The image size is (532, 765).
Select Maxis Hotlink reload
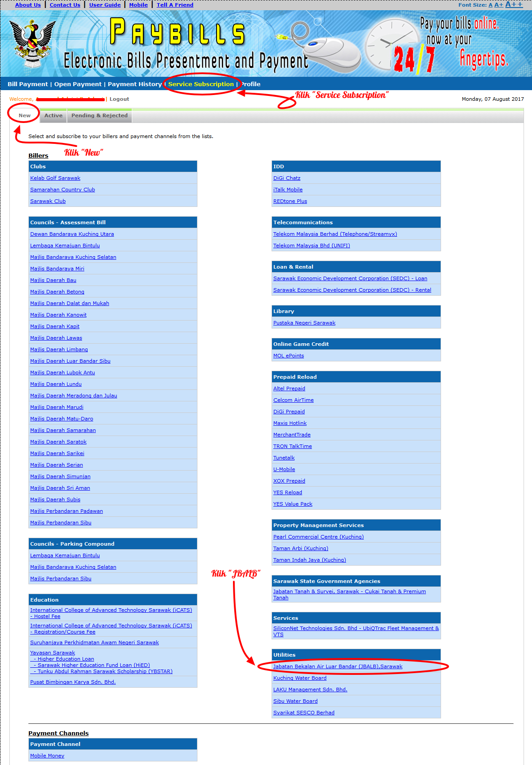coord(290,423)
